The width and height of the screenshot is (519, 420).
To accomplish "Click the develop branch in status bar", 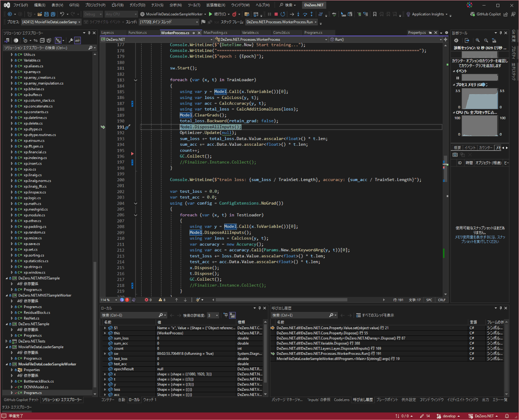I will click(x=448, y=416).
